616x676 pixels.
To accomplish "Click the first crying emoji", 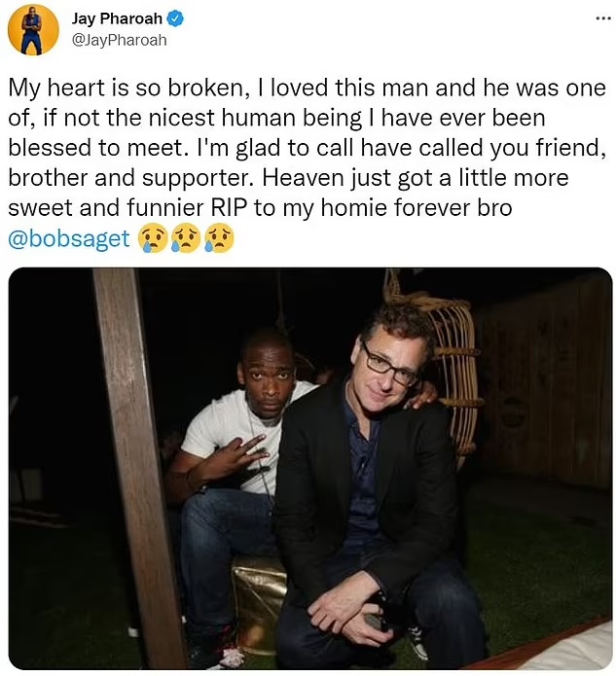I will 151,238.
